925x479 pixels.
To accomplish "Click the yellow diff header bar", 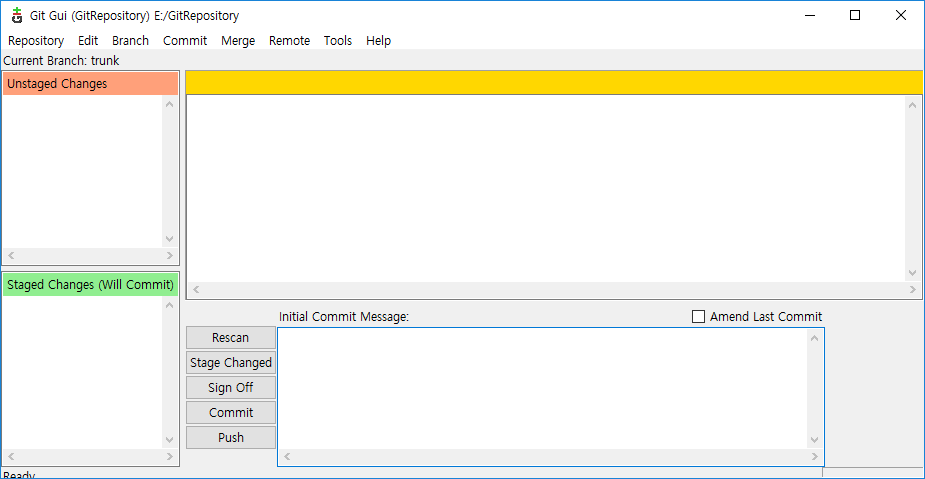I will pyautogui.click(x=554, y=83).
